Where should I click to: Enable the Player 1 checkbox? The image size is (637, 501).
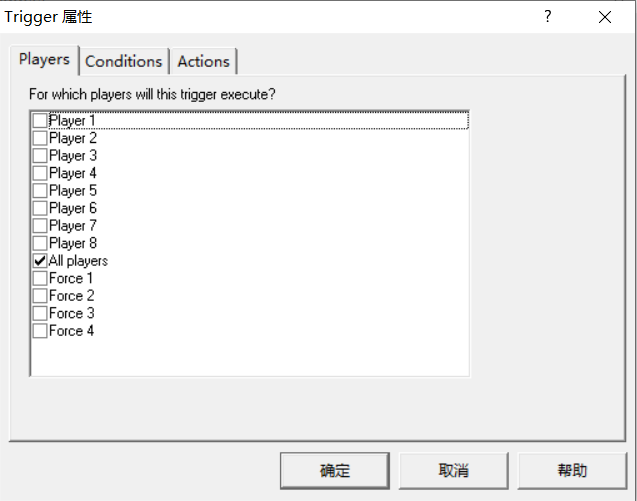[x=40, y=121]
